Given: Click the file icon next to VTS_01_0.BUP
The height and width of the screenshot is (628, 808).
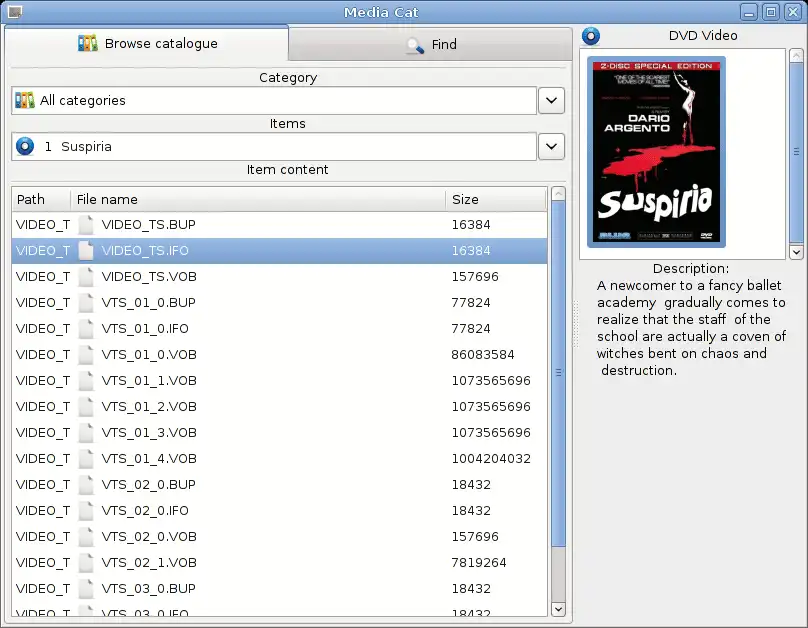Looking at the screenshot, I should 86,303.
